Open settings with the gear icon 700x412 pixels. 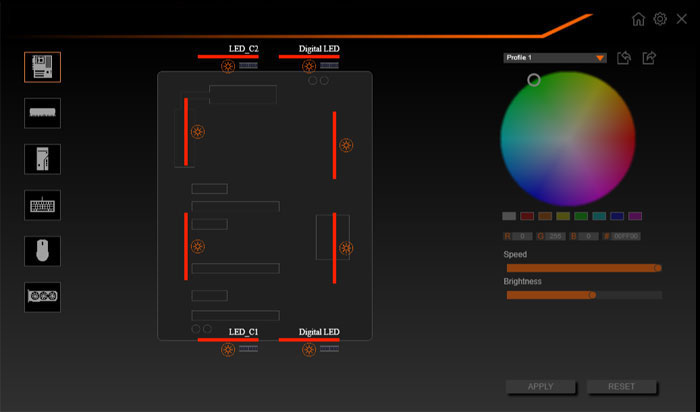pos(660,19)
